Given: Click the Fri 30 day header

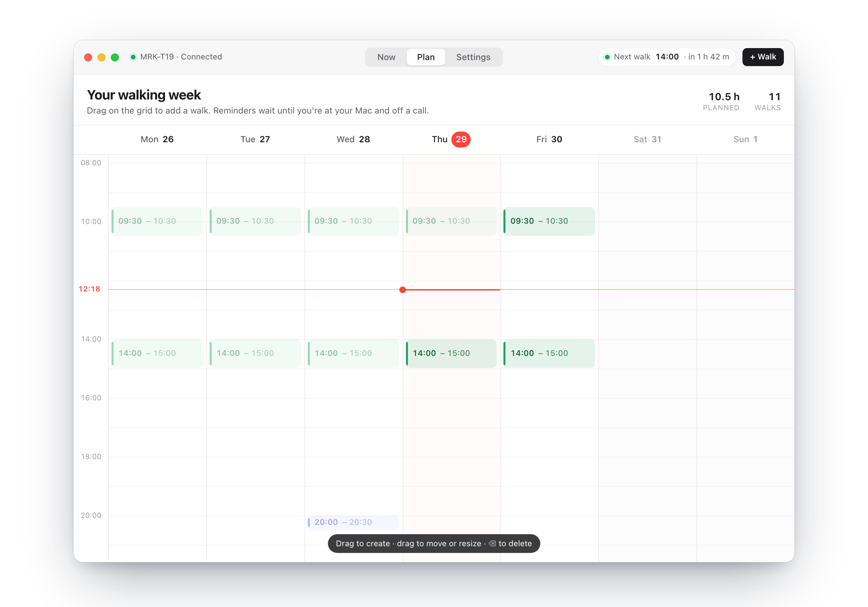Looking at the screenshot, I should pos(549,139).
